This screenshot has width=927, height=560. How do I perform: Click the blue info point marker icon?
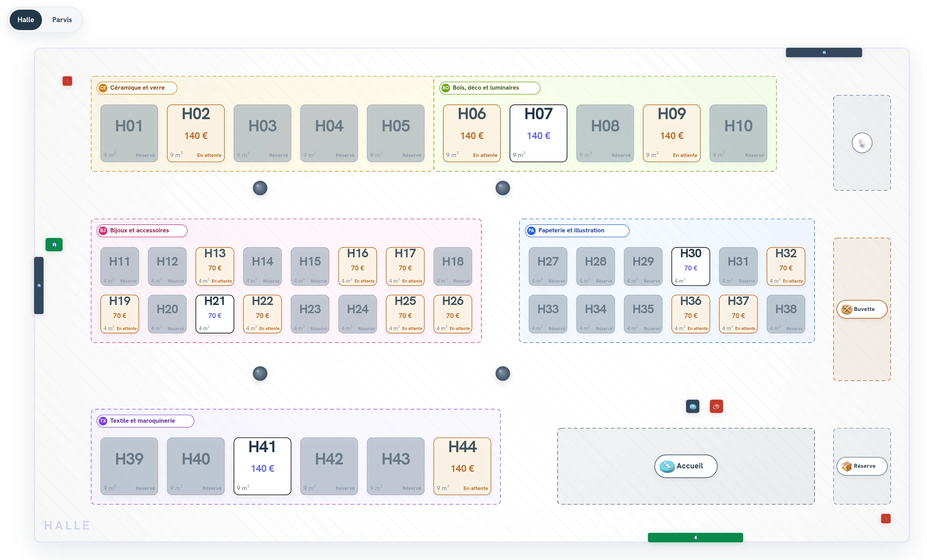(x=692, y=406)
